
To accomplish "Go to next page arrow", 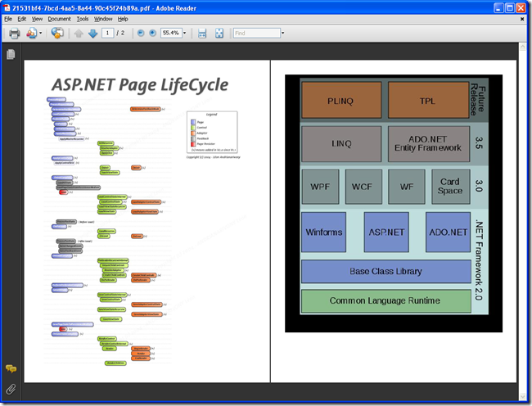I will (92, 34).
